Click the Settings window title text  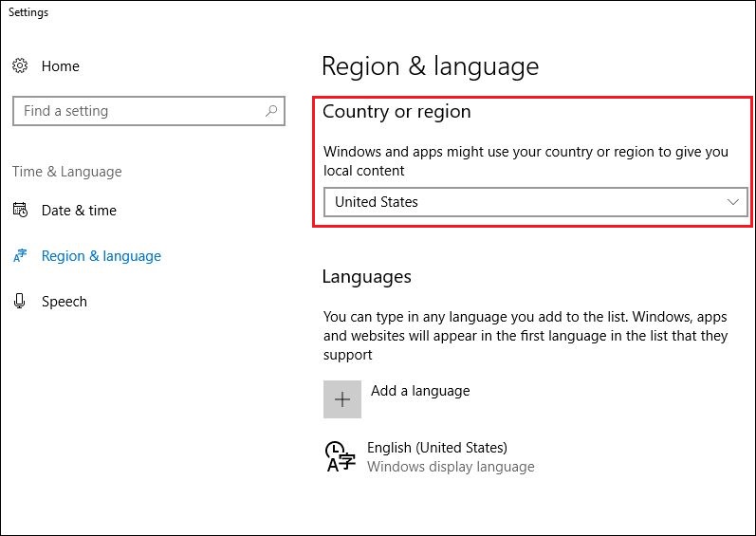tap(28, 12)
